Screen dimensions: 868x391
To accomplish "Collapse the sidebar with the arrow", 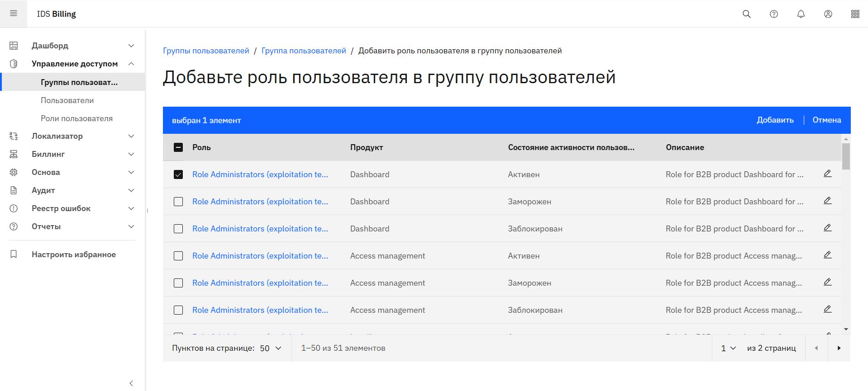I will point(131,383).
